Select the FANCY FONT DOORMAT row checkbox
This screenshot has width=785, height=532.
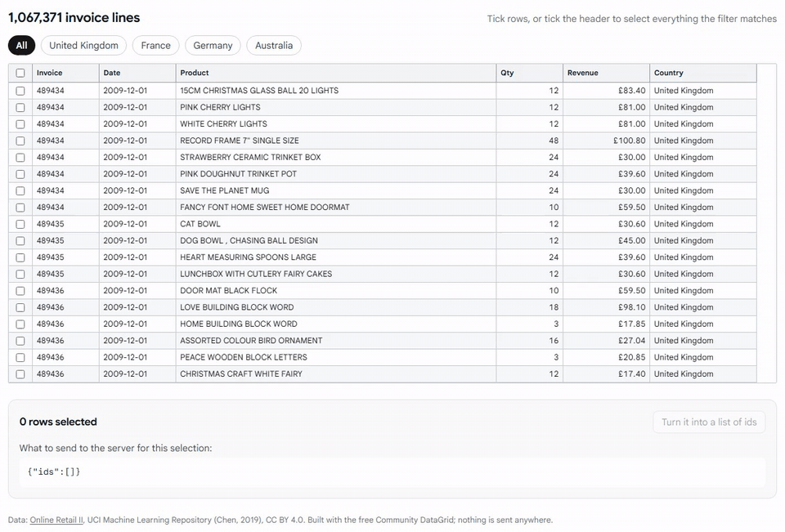pos(20,208)
